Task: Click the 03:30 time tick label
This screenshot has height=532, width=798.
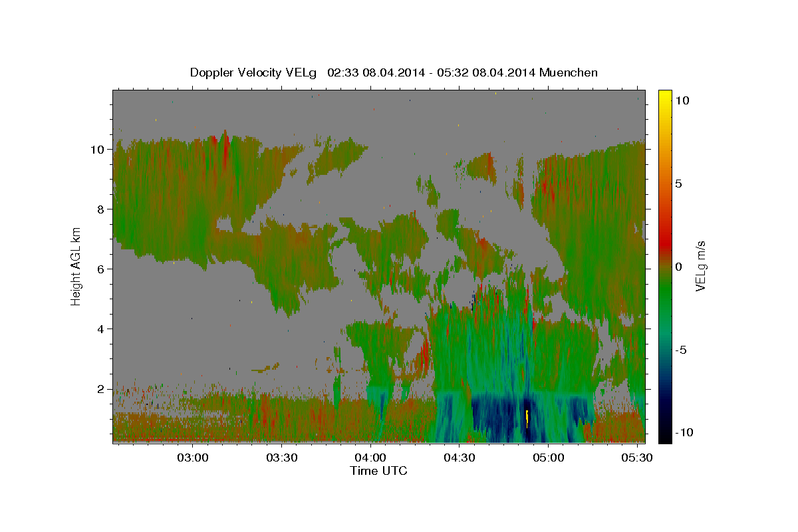Action: coord(281,458)
